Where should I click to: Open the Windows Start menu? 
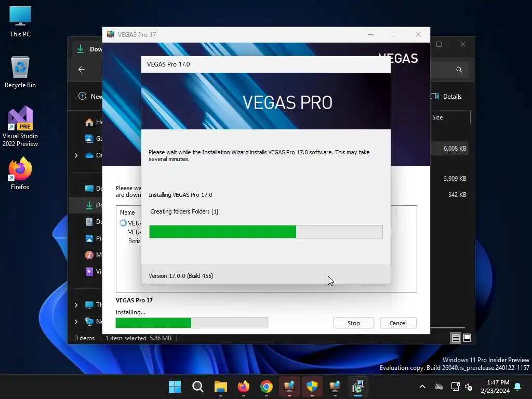tap(175, 387)
